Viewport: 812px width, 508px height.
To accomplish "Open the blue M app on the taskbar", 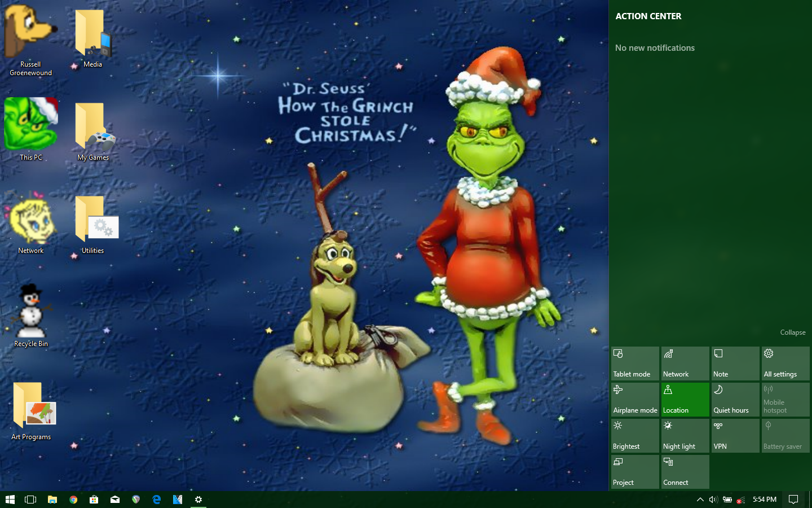I will tap(178, 500).
